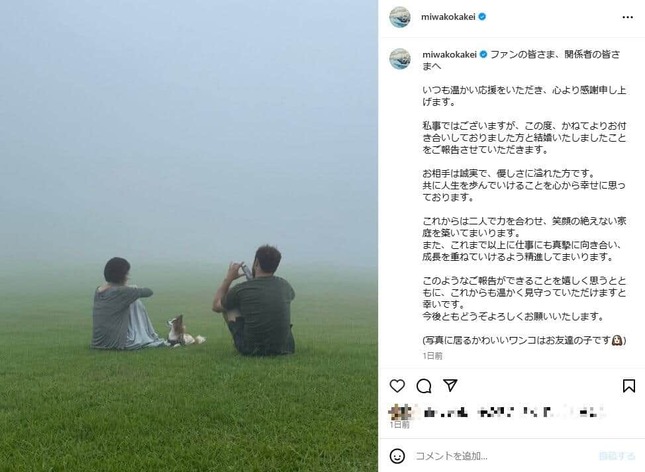Focus the コメントを追加 comment field

pyautogui.click(x=504, y=456)
